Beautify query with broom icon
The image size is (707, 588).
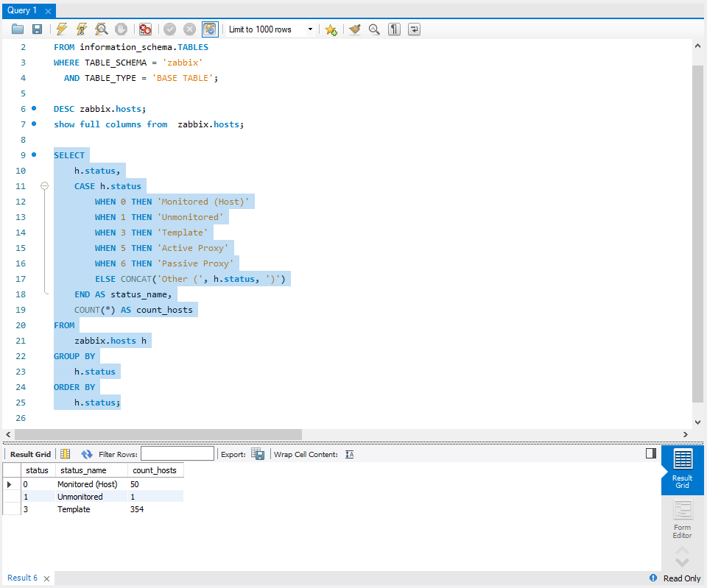tap(355, 29)
